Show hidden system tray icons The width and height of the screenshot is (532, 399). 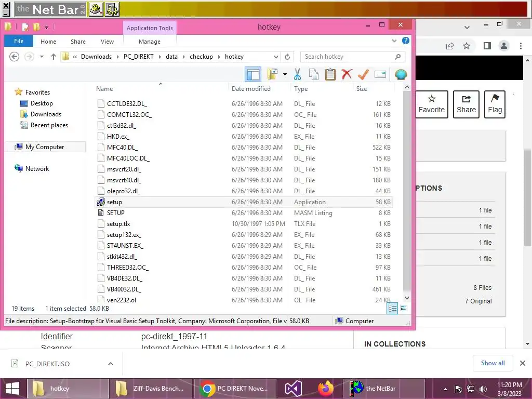(445, 389)
